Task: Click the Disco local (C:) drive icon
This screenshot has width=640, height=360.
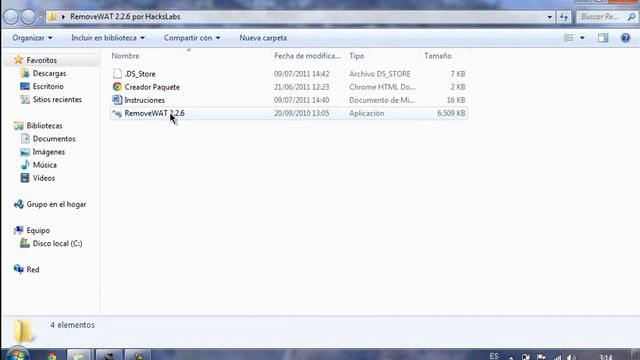Action: tap(25, 243)
